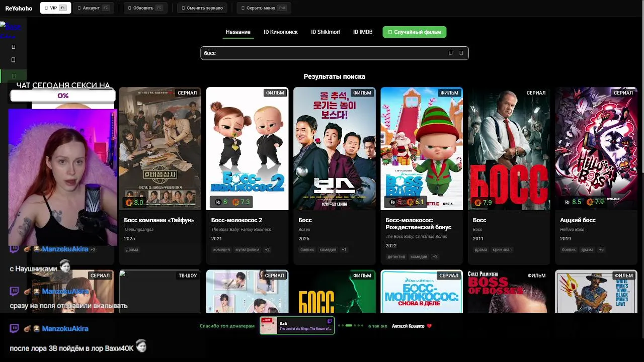Click the Helluva Boss original title text
644x362 pixels.
coord(572,230)
